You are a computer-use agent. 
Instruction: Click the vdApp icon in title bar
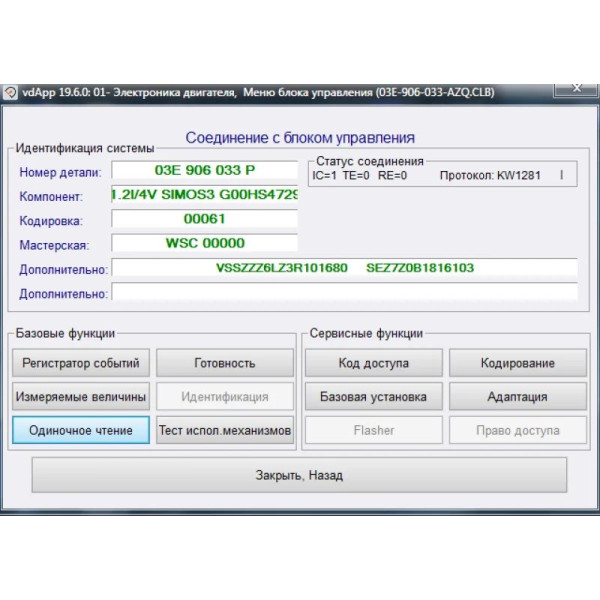point(11,92)
